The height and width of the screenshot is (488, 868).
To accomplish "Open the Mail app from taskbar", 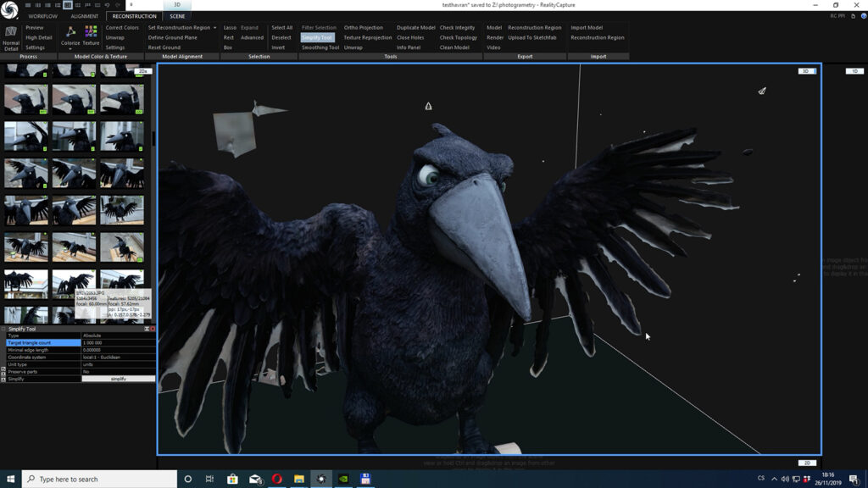I will pos(254,480).
